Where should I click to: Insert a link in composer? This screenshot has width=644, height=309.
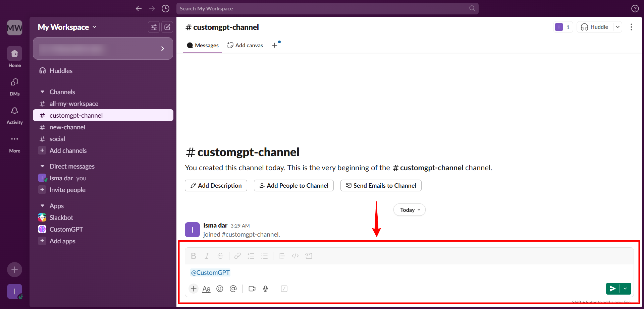pos(237,256)
